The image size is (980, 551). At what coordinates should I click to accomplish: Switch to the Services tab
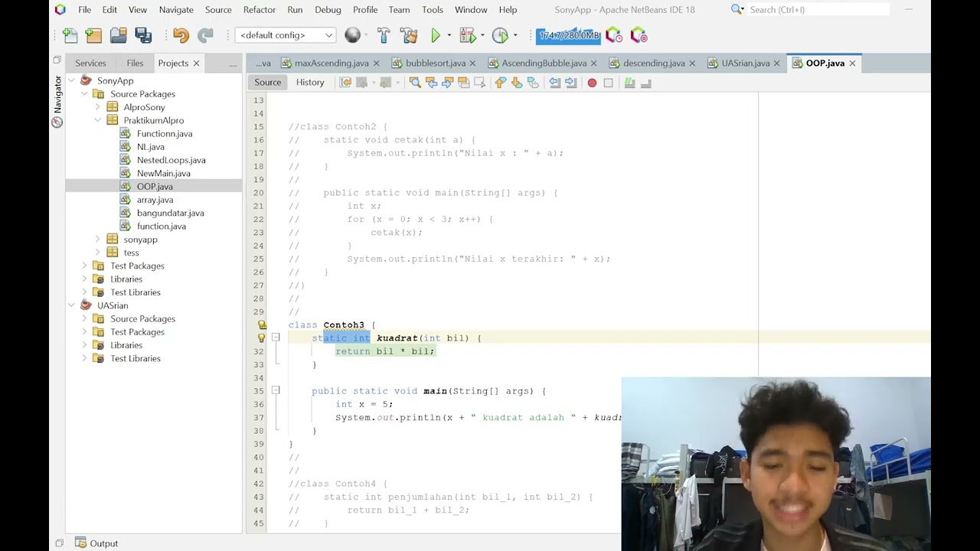point(90,63)
